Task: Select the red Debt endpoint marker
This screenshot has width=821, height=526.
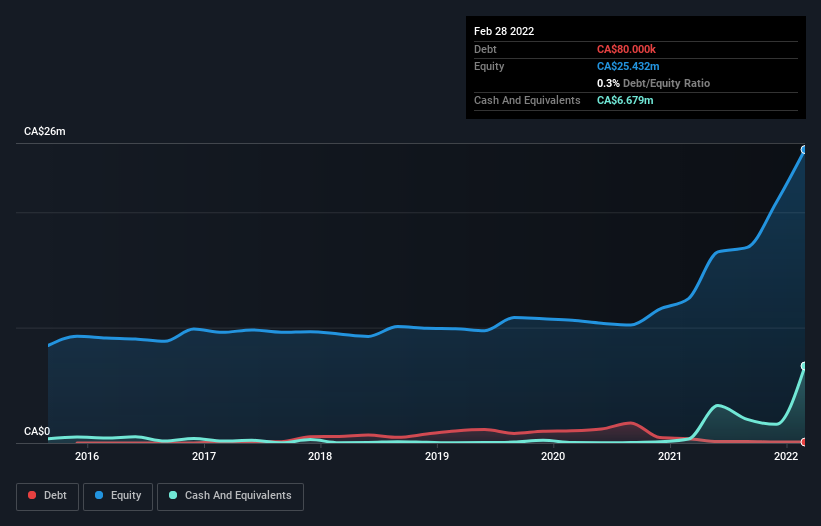Action: coord(804,442)
